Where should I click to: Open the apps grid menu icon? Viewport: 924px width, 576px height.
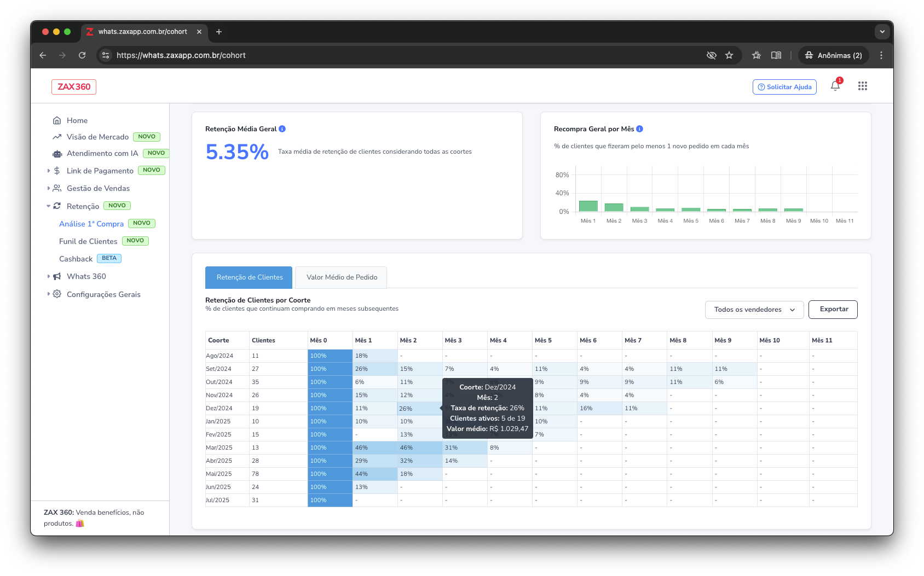[x=863, y=86]
